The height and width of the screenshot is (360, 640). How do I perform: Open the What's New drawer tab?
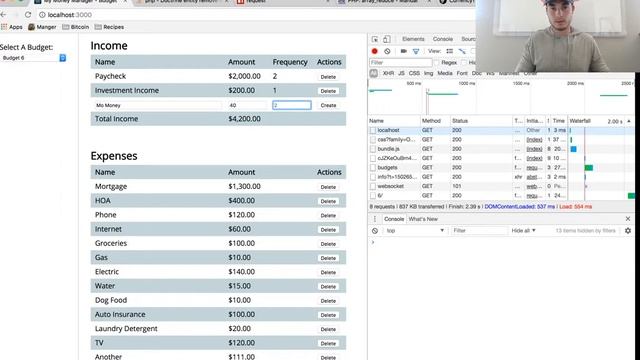point(423,219)
